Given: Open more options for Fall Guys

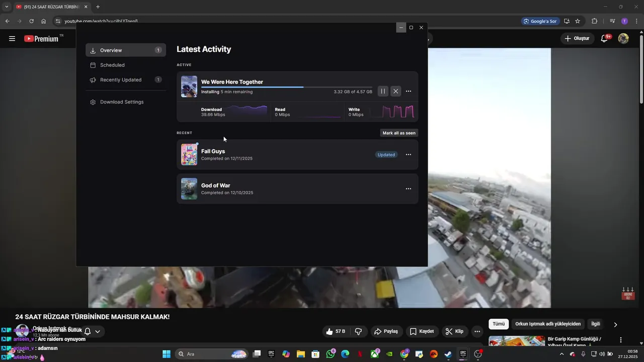Looking at the screenshot, I should 409,154.
